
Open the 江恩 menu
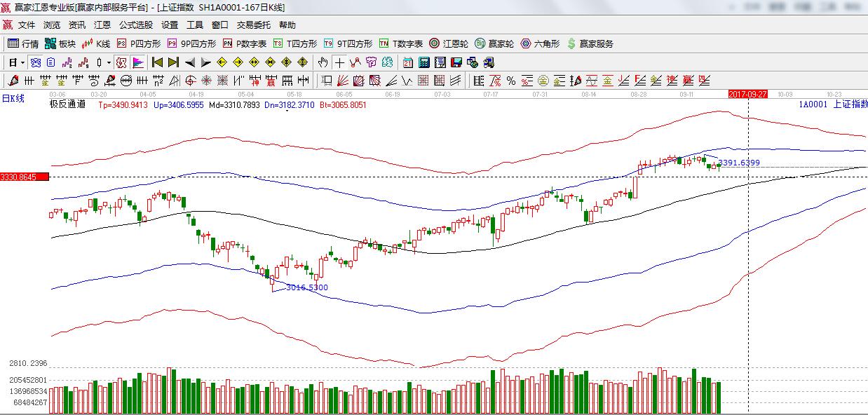(102, 25)
